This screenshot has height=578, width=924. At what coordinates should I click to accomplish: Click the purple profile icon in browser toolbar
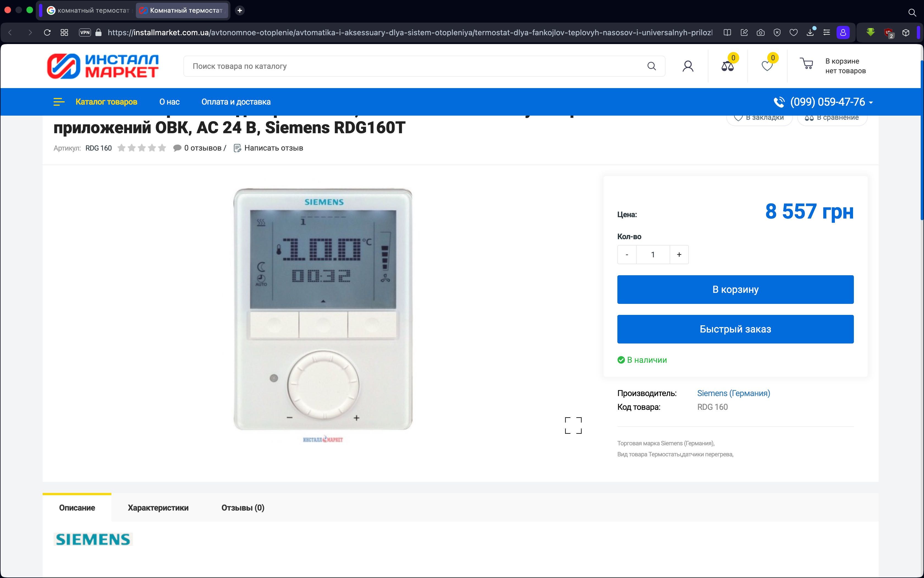tap(843, 32)
